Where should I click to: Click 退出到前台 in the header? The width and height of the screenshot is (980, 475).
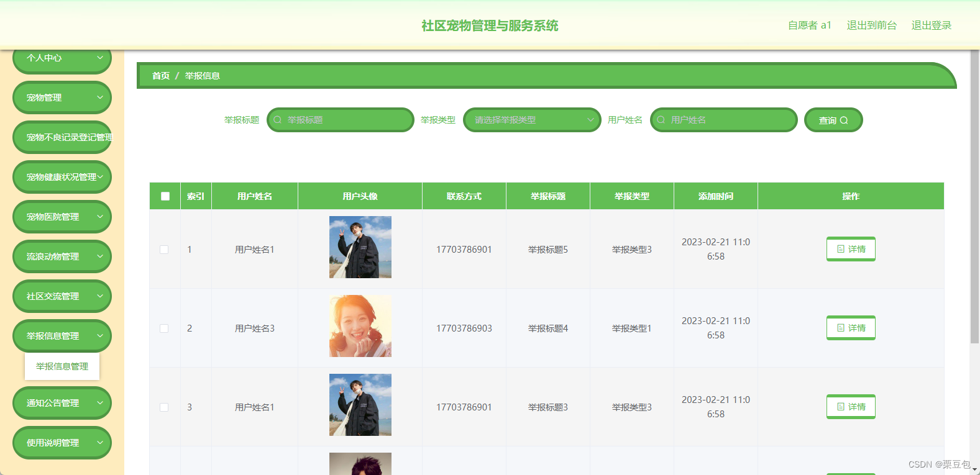(871, 25)
